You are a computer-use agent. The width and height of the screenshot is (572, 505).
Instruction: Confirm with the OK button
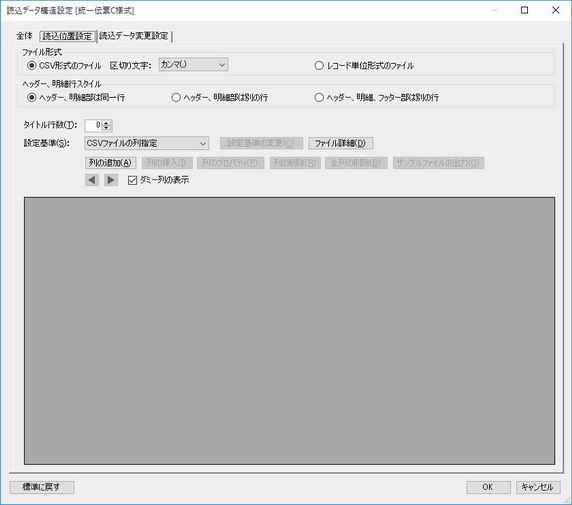(488, 487)
